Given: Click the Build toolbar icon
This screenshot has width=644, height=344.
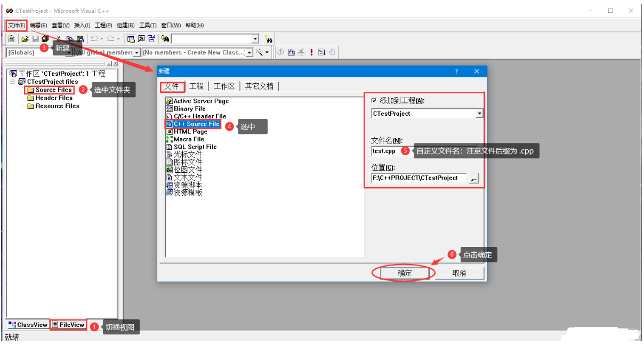Looking at the screenshot, I should coord(291,52).
